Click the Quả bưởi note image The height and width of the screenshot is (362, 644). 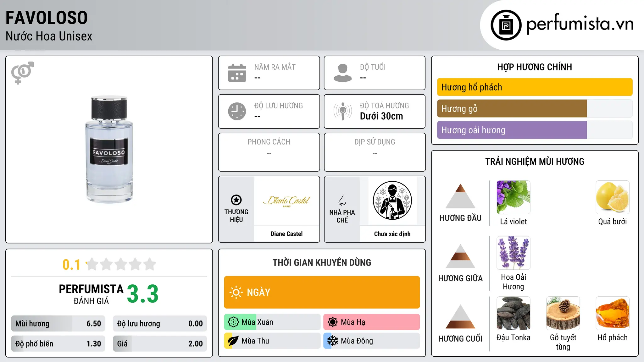click(612, 197)
